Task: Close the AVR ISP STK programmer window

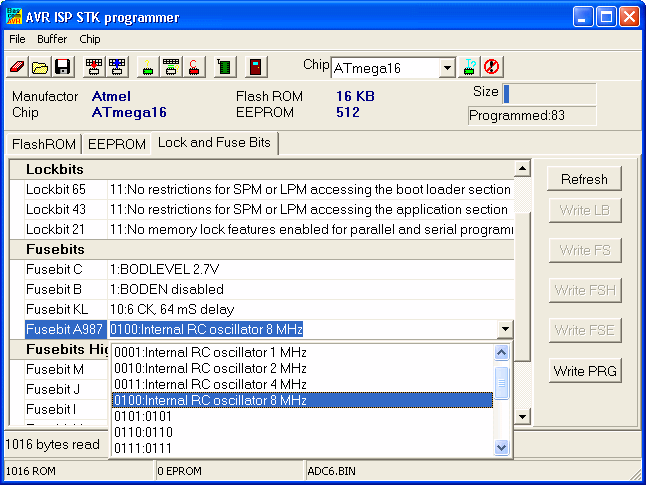Action: pyautogui.click(x=630, y=17)
